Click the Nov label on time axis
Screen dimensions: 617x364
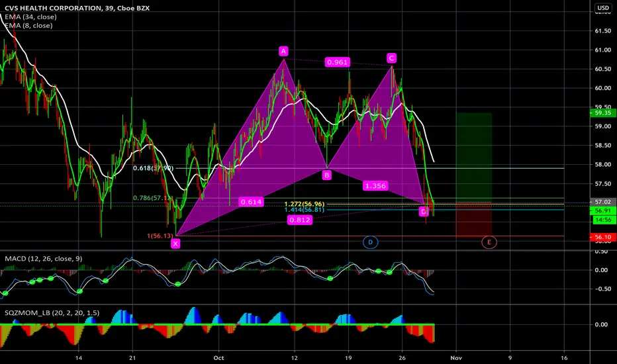point(456,357)
